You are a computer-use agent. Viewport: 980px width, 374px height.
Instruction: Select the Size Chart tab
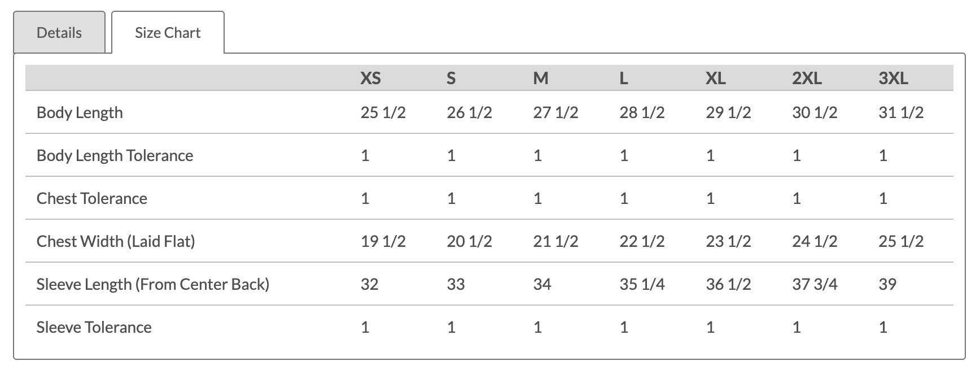click(x=168, y=33)
